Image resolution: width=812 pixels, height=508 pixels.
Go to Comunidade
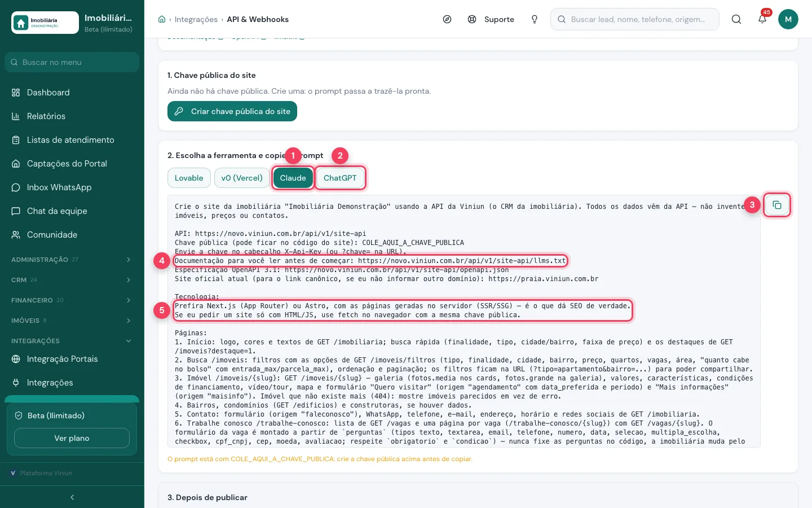[72, 235]
